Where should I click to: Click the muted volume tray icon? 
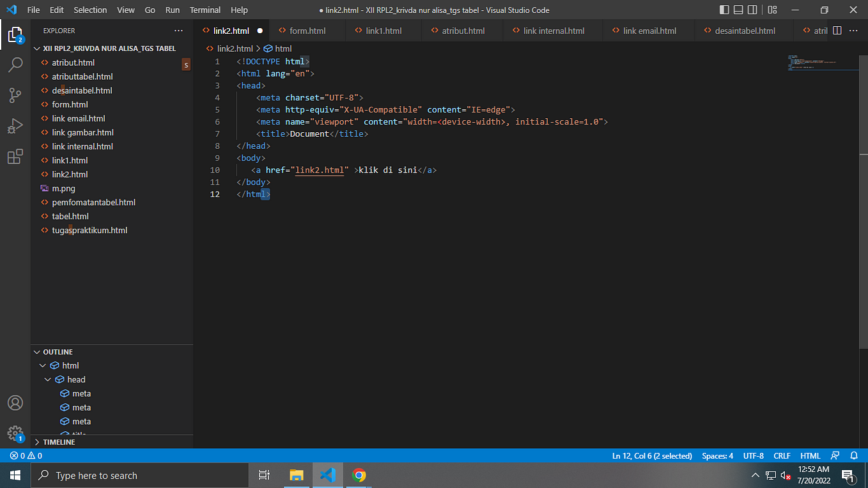[x=786, y=476]
